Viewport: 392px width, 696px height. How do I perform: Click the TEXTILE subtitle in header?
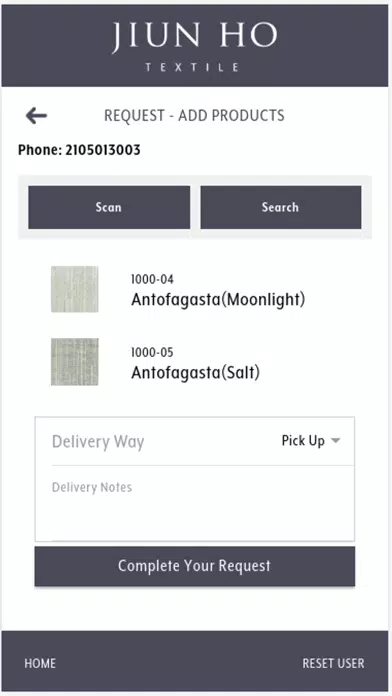coord(192,67)
